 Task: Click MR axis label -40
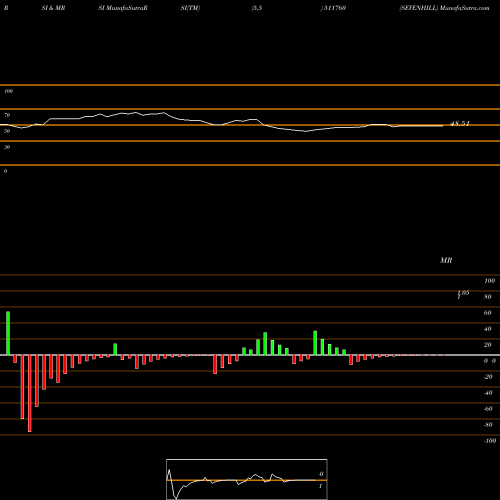pos(488,393)
